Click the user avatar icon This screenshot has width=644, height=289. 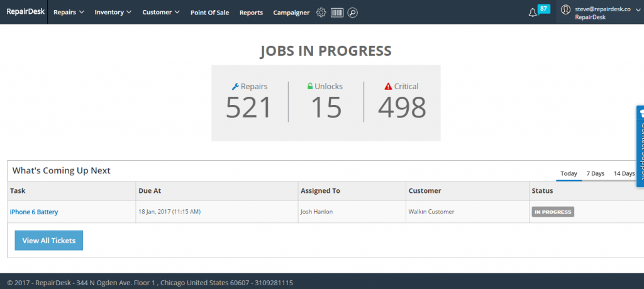[x=565, y=9]
